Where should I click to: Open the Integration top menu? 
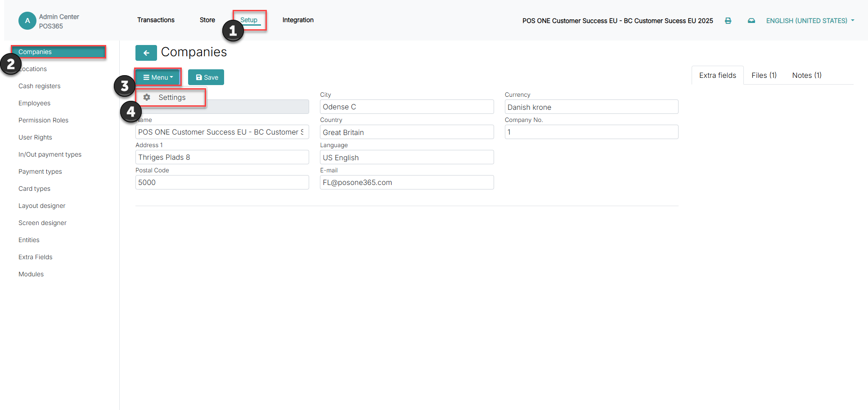coord(298,20)
